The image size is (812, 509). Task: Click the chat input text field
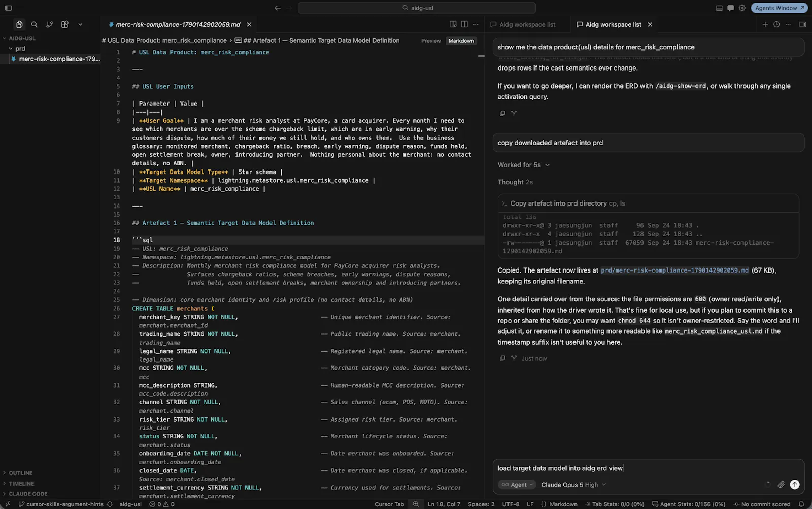648,468
